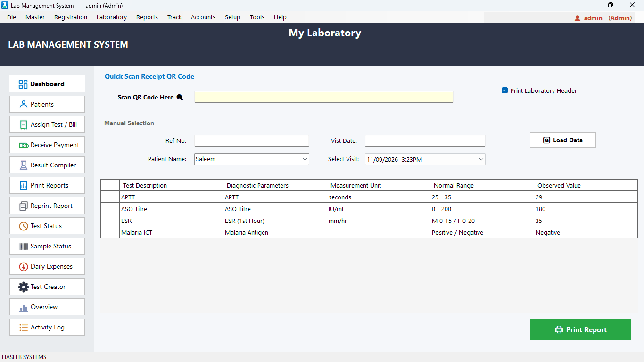Open the Track menu
This screenshot has height=362, width=644.
[174, 17]
